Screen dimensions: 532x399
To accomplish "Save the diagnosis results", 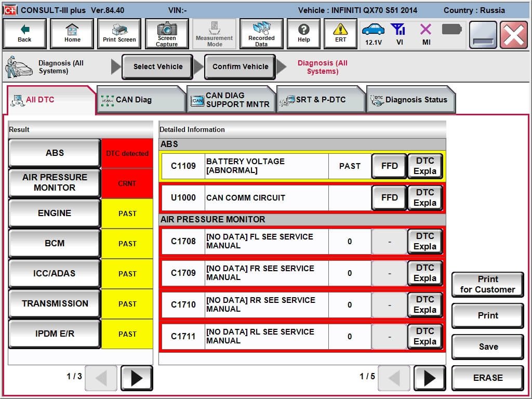I will click(488, 347).
